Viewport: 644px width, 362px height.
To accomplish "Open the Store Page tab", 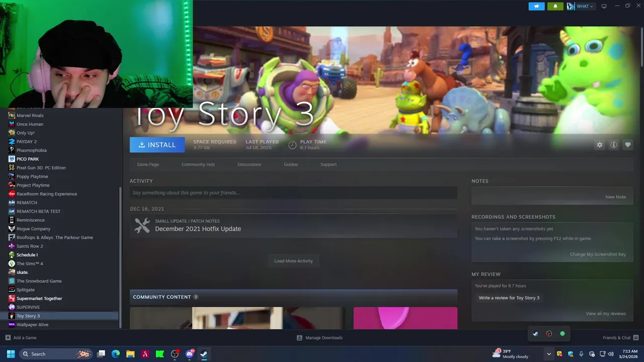I will 148,164.
